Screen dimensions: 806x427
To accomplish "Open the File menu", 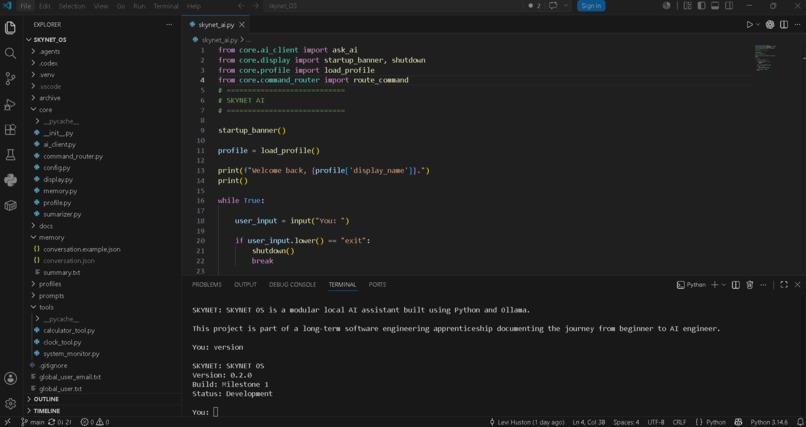I will tap(26, 6).
